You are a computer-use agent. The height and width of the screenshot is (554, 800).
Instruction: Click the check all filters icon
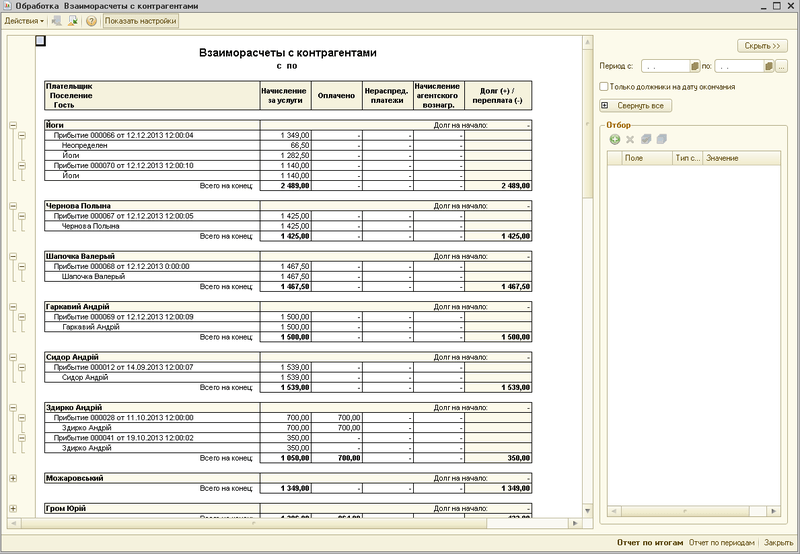(x=646, y=138)
